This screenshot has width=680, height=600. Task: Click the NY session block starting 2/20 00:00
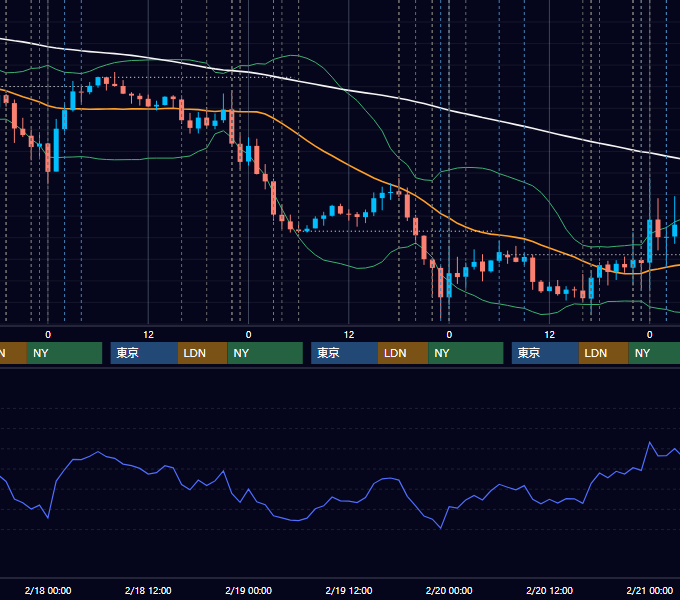coord(466,353)
